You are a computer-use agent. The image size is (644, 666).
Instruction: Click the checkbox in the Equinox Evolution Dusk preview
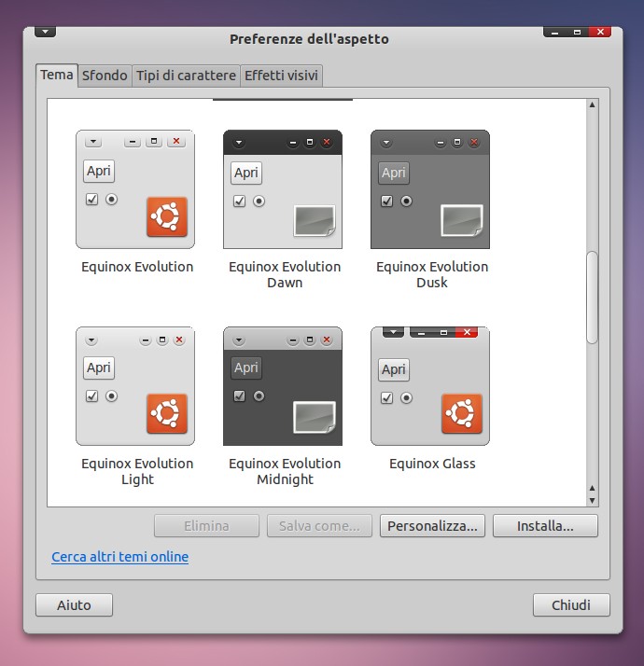pos(386,201)
